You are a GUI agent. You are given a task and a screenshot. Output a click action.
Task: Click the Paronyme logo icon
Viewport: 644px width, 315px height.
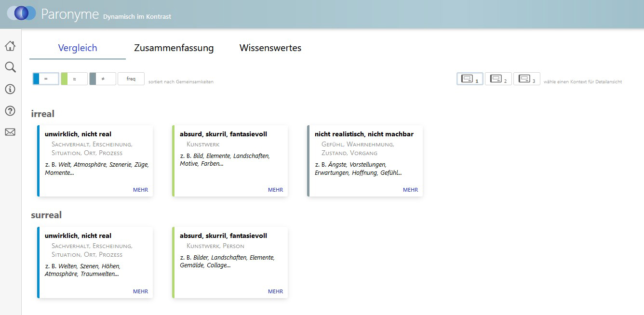click(x=21, y=13)
